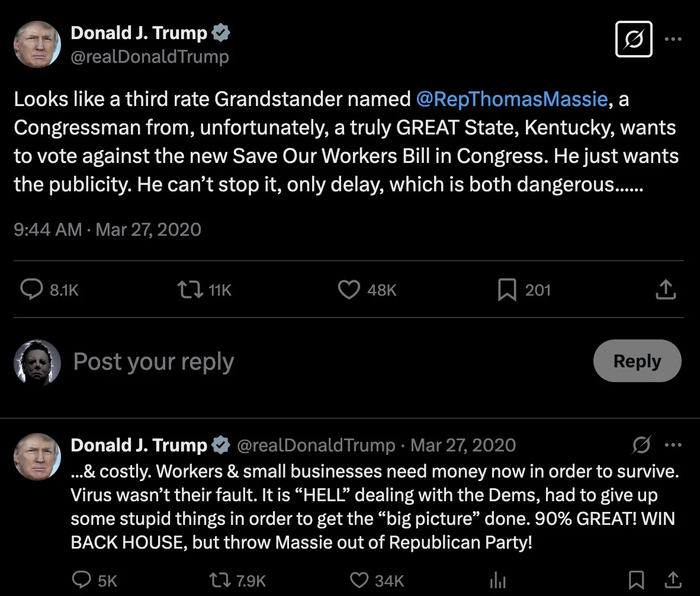700x596 pixels.
Task: Retweet the top tweet
Action: click(191, 290)
